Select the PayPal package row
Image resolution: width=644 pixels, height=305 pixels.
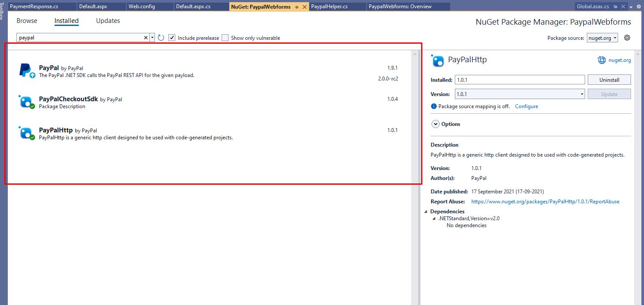point(209,71)
